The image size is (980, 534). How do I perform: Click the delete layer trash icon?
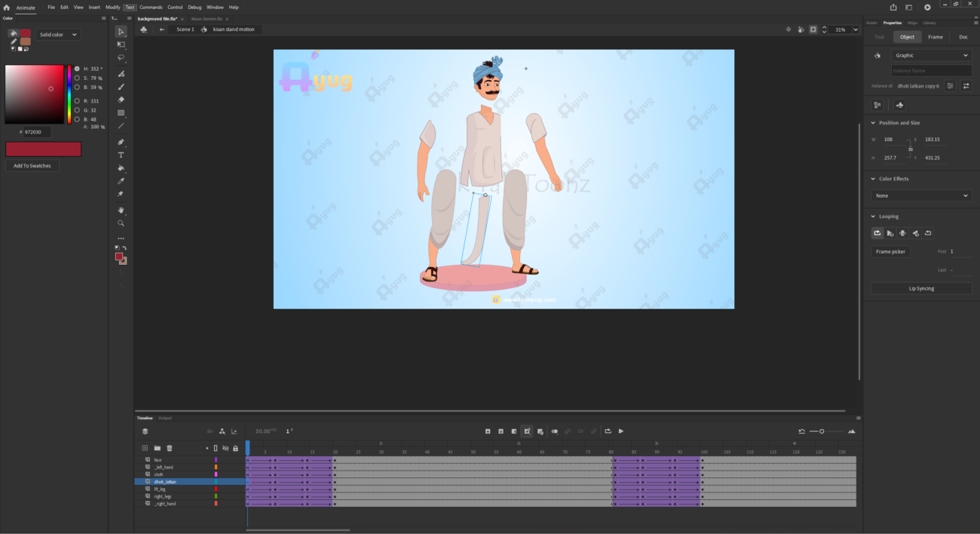click(170, 448)
